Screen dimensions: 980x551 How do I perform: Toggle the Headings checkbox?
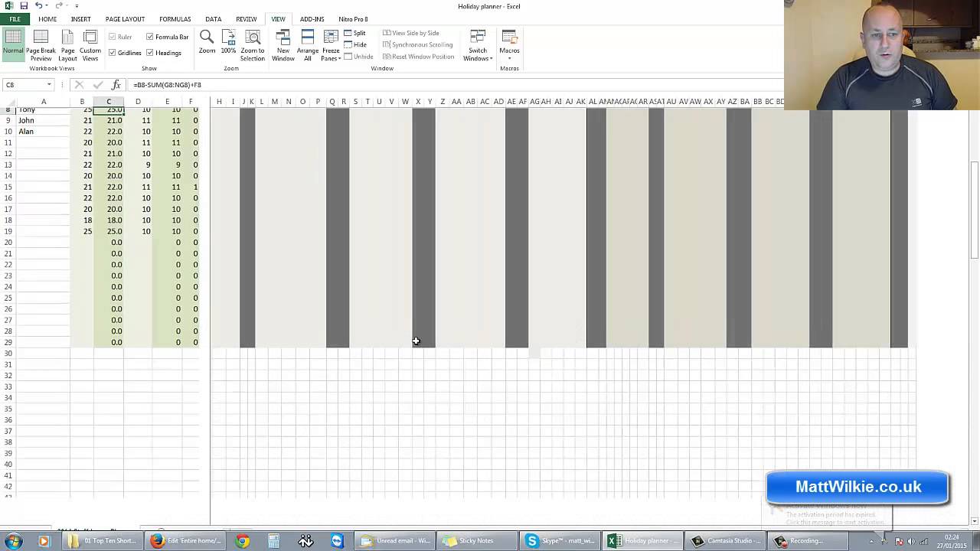point(164,53)
